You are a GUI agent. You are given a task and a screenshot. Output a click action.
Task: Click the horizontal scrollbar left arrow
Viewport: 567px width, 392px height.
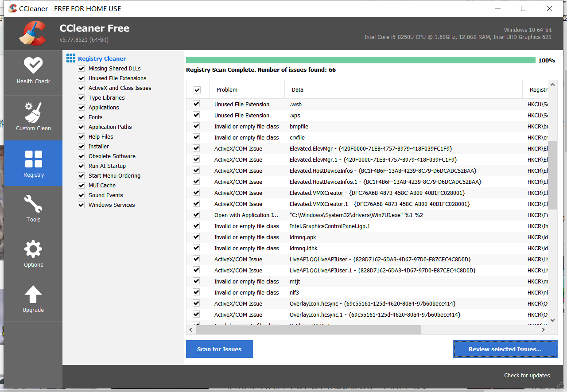191,330
